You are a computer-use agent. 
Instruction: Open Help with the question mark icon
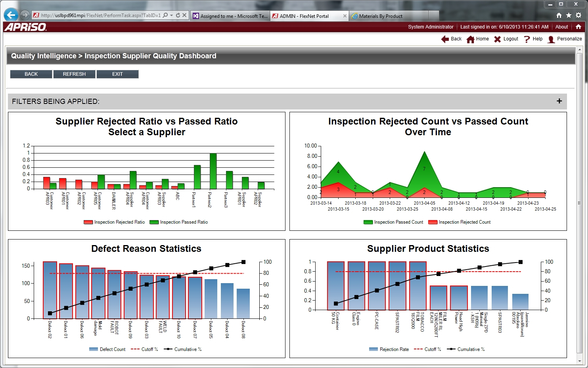(527, 39)
